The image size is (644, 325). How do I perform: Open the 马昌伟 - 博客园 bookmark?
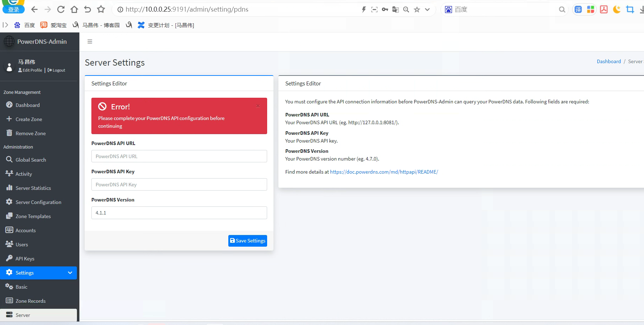pos(96,25)
